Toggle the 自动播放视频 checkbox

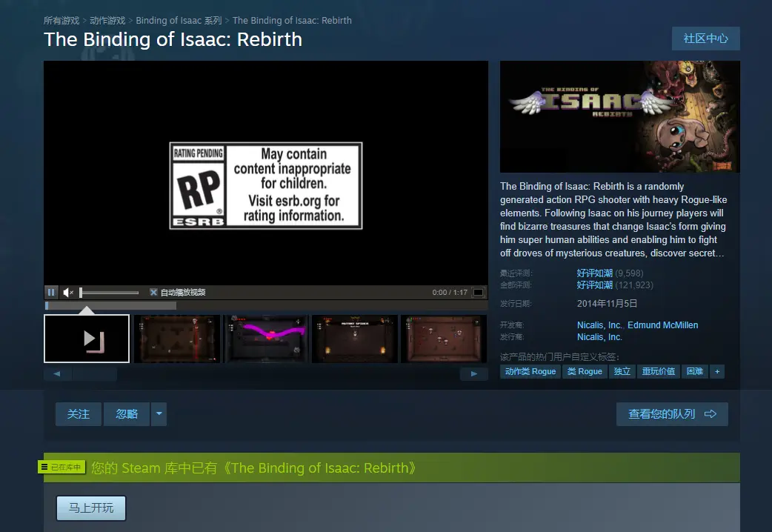pyautogui.click(x=153, y=292)
